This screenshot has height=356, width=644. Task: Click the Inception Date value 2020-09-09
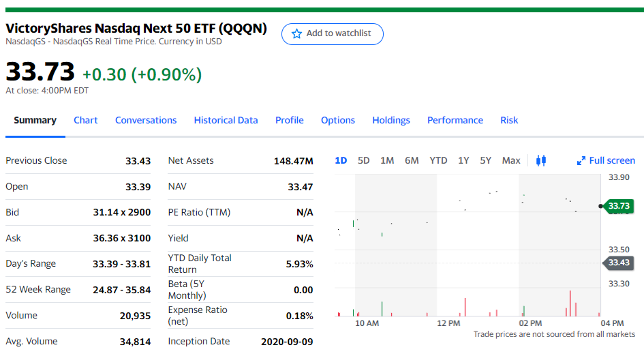[287, 342]
